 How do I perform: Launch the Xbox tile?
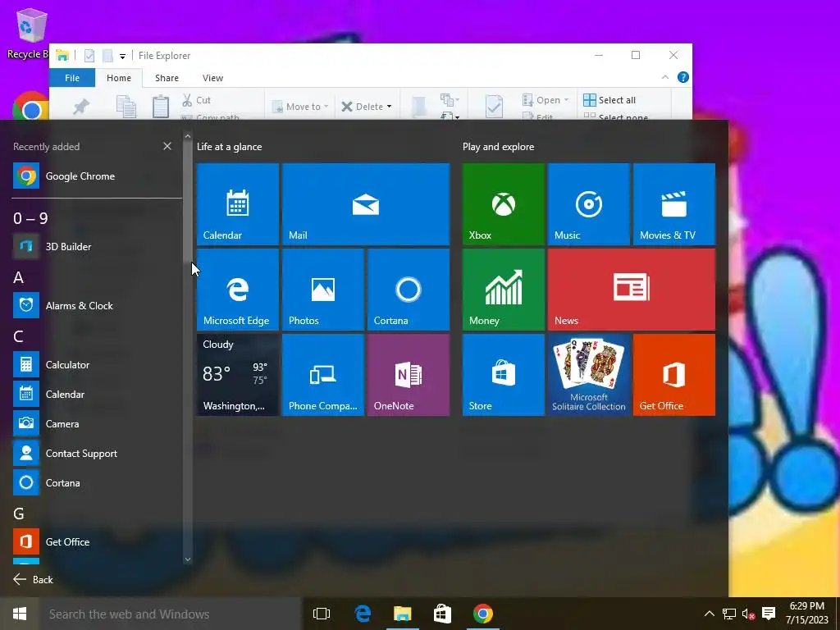pos(504,204)
